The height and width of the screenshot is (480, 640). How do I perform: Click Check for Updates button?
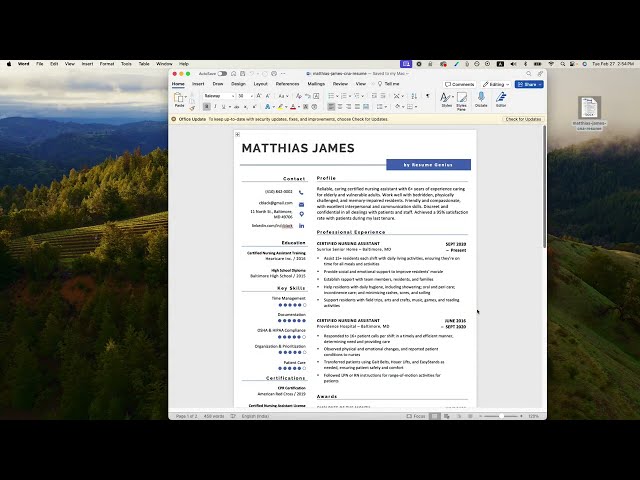(523, 119)
